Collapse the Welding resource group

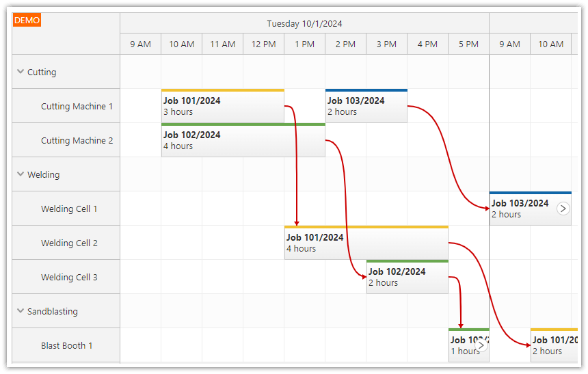(21, 174)
